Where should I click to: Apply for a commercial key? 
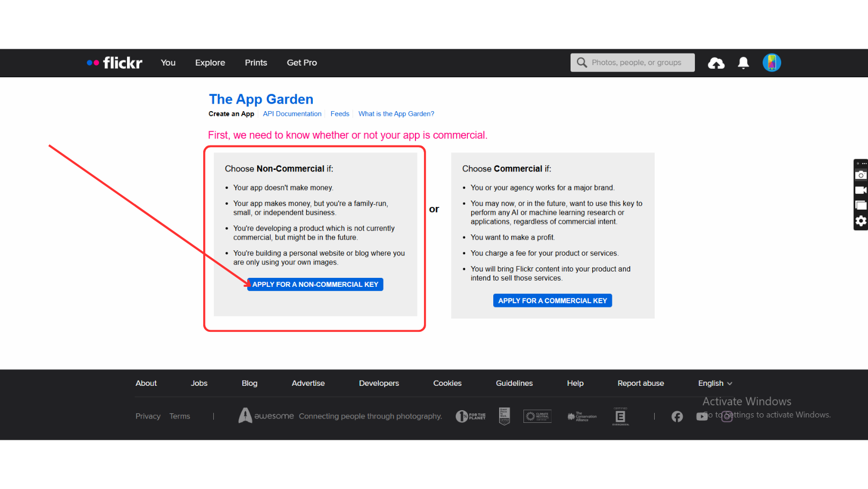coord(553,301)
